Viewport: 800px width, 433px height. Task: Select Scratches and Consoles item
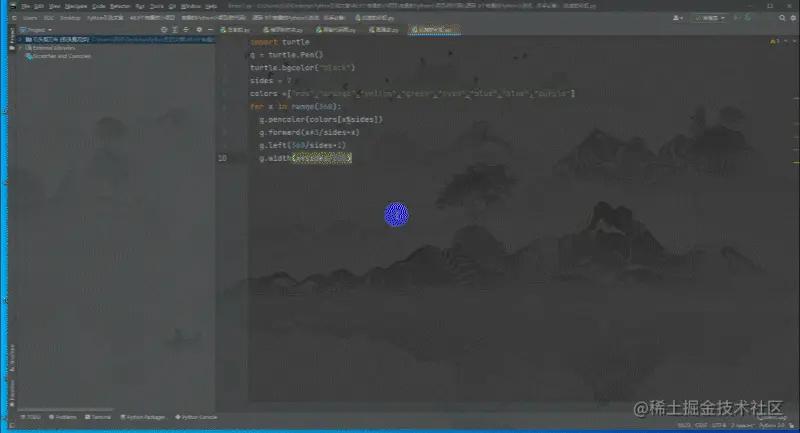click(x=58, y=56)
